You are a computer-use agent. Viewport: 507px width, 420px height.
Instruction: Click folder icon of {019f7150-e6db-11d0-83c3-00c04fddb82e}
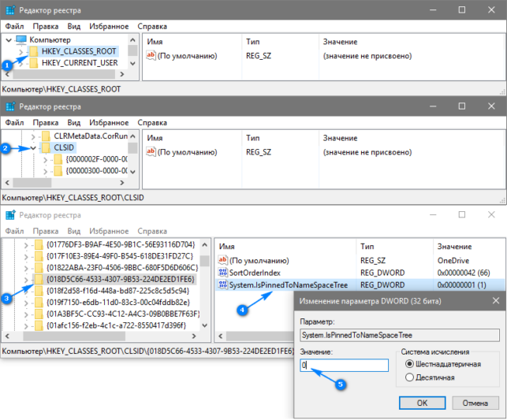(x=39, y=303)
